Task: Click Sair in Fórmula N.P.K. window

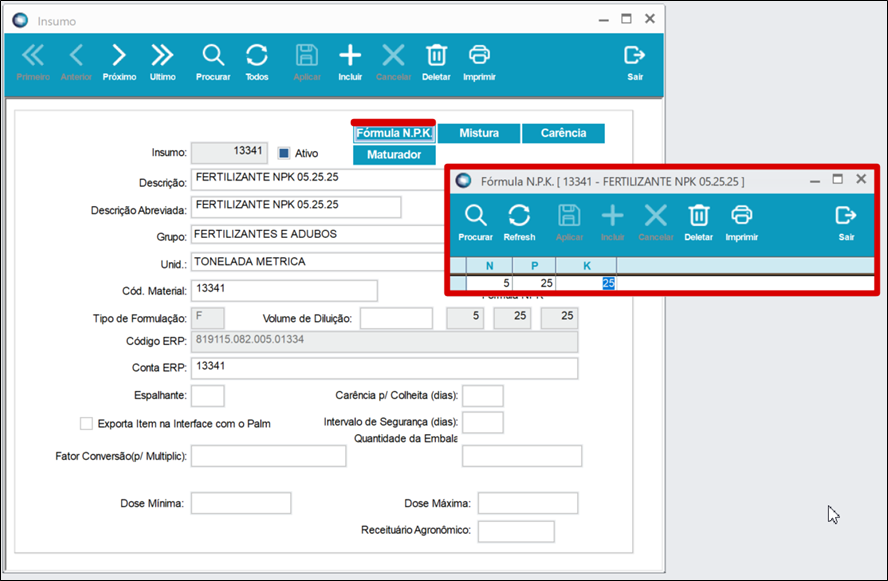Action: [x=846, y=223]
